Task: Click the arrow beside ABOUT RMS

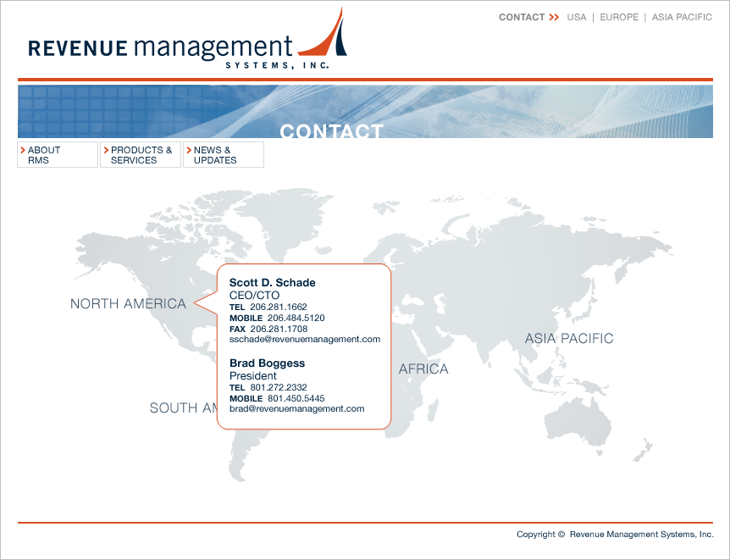Action: pyautogui.click(x=23, y=150)
